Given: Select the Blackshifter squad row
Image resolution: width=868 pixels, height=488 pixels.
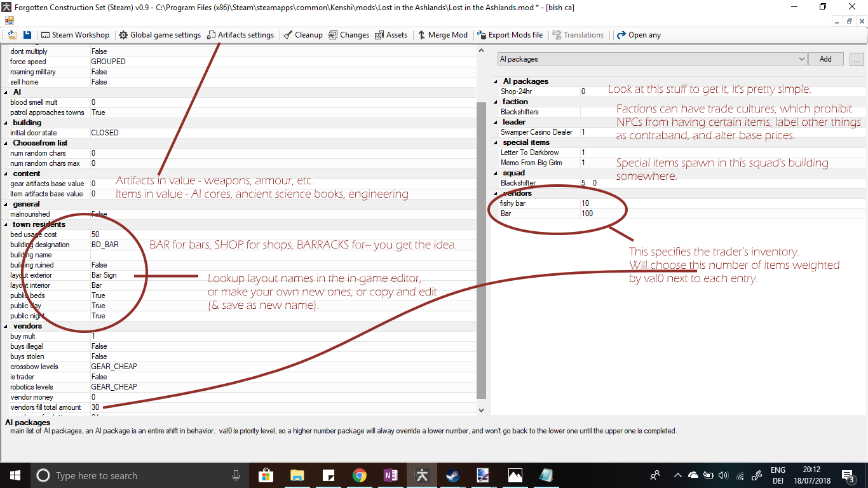Looking at the screenshot, I should [x=680, y=183].
